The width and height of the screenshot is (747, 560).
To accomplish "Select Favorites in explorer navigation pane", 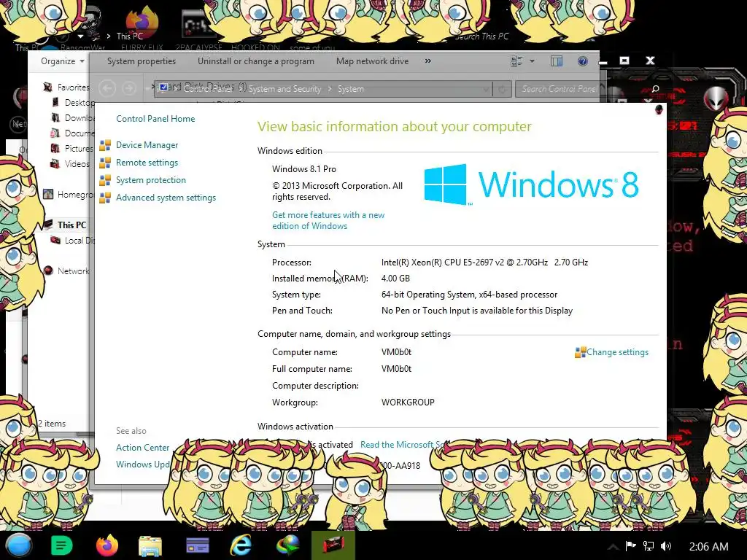I will (x=73, y=87).
